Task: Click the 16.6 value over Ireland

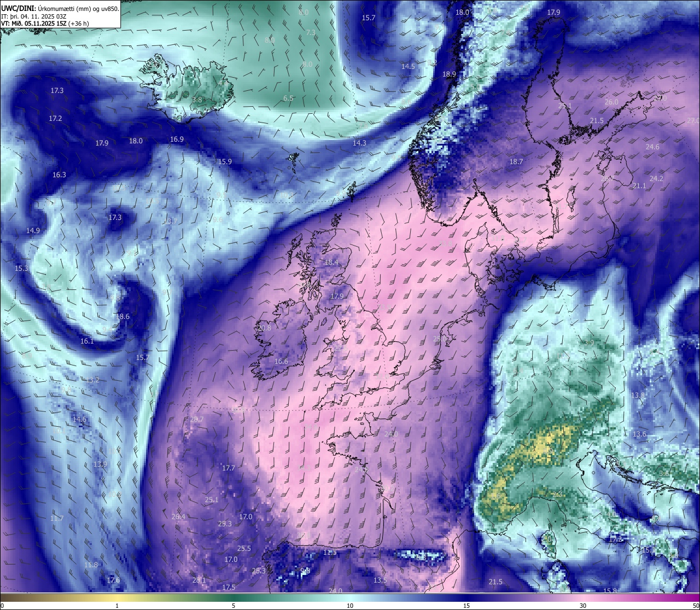Action: pyautogui.click(x=281, y=362)
